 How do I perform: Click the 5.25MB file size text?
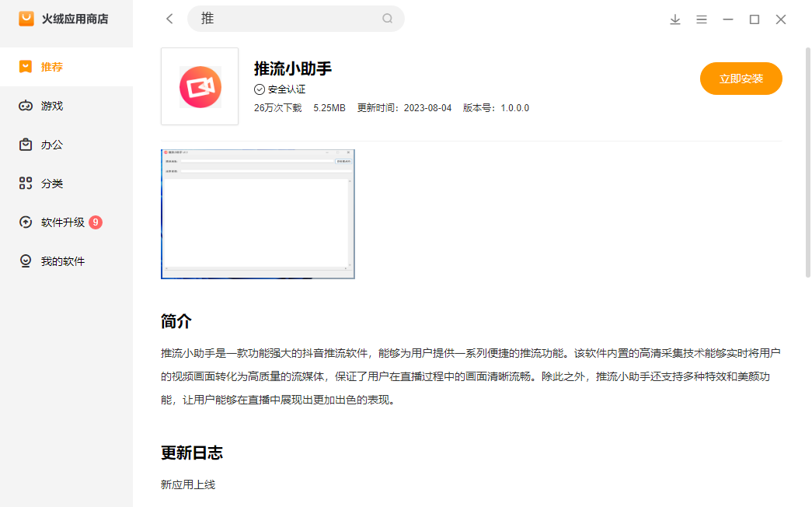[x=329, y=108]
